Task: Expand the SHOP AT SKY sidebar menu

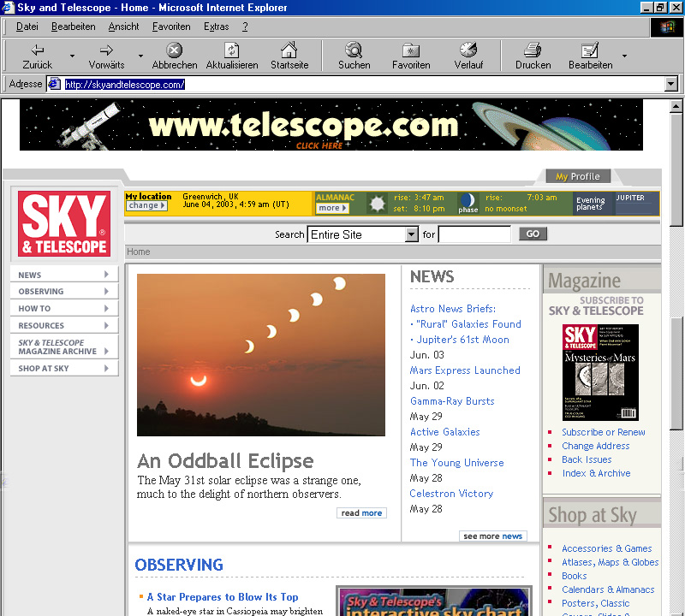Action: [x=63, y=368]
